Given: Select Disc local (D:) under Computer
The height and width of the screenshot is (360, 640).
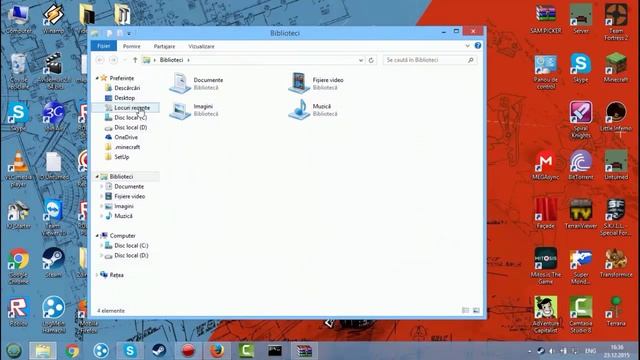Looking at the screenshot, I should tap(131, 255).
